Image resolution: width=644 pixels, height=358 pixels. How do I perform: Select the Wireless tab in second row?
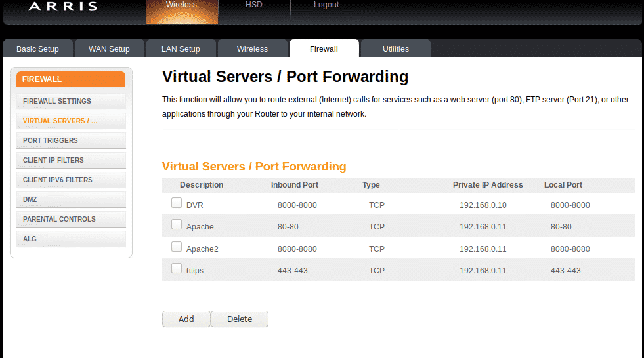[252, 49]
